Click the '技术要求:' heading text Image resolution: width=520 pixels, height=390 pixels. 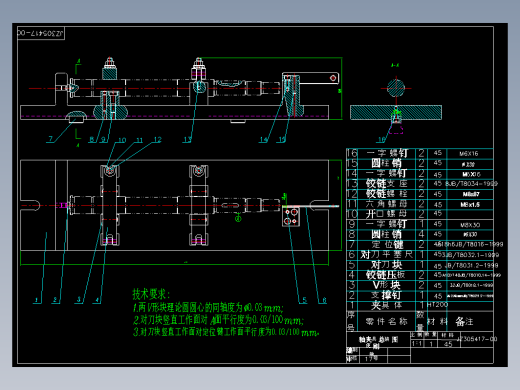151,294
